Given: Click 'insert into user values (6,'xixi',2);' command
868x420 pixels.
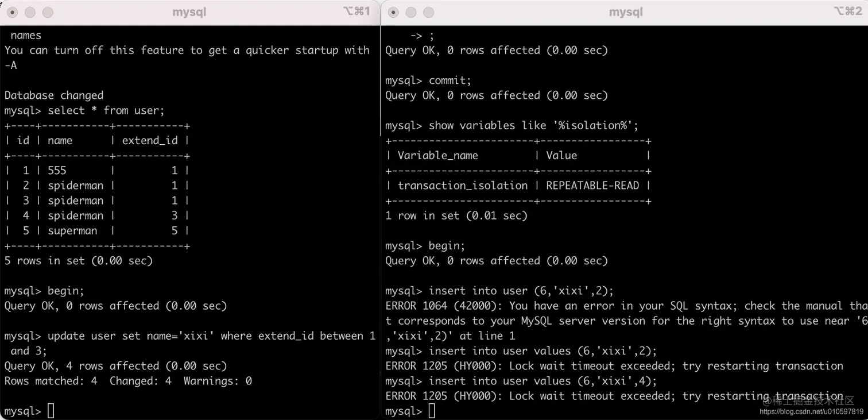Looking at the screenshot, I should click(x=543, y=351).
